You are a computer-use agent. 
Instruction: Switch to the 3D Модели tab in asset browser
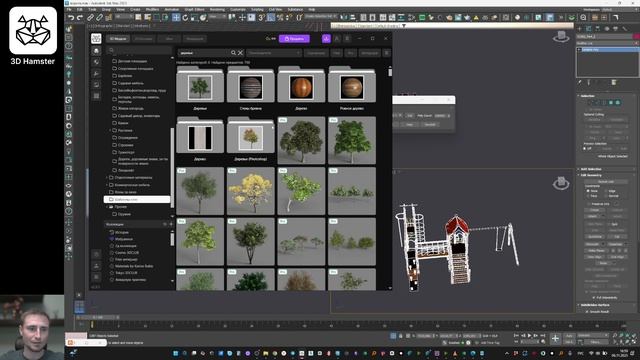118,39
